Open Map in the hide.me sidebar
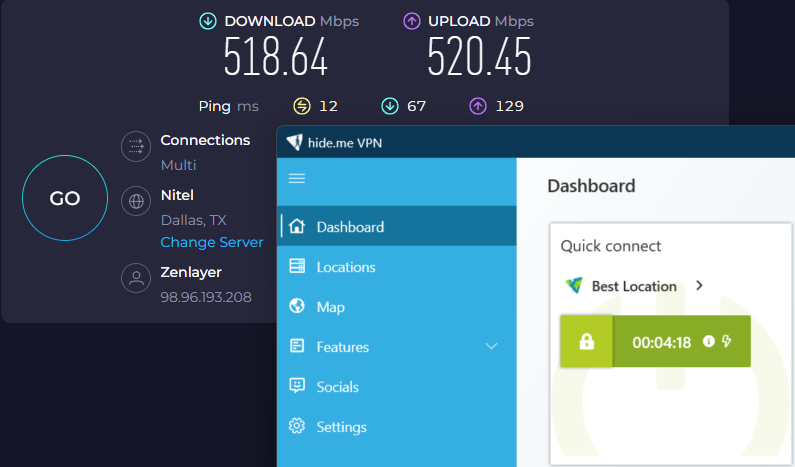Screen dimensions: 795x467 pos(396,307)
